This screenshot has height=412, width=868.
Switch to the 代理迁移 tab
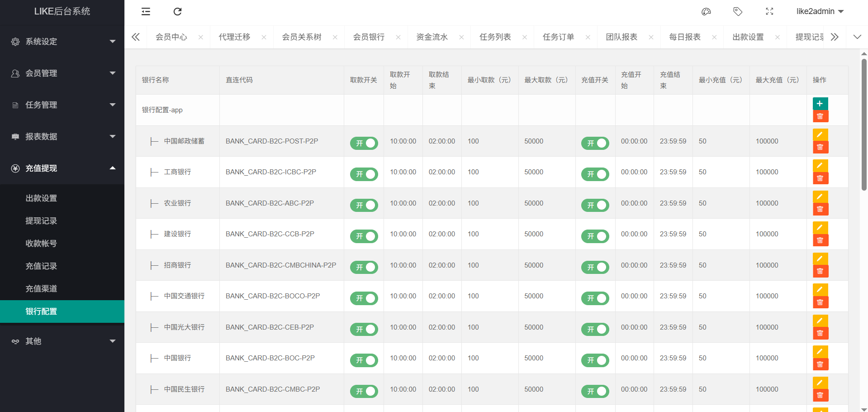tap(234, 37)
